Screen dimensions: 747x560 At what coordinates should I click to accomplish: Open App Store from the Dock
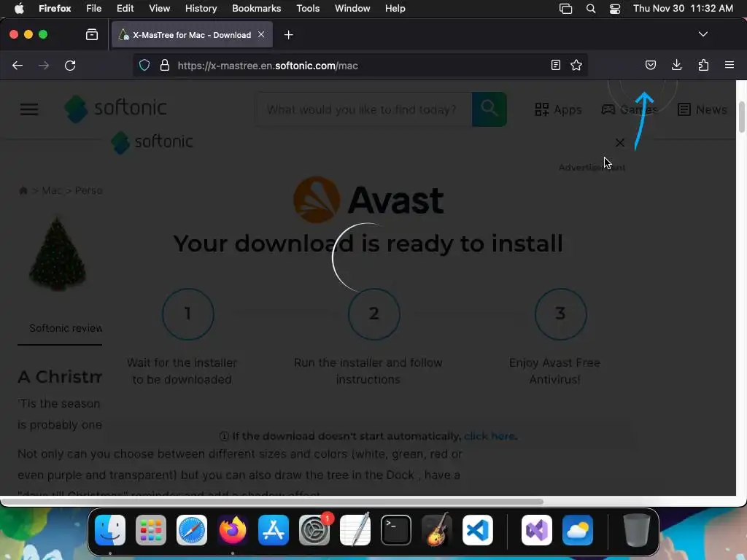pyautogui.click(x=274, y=529)
